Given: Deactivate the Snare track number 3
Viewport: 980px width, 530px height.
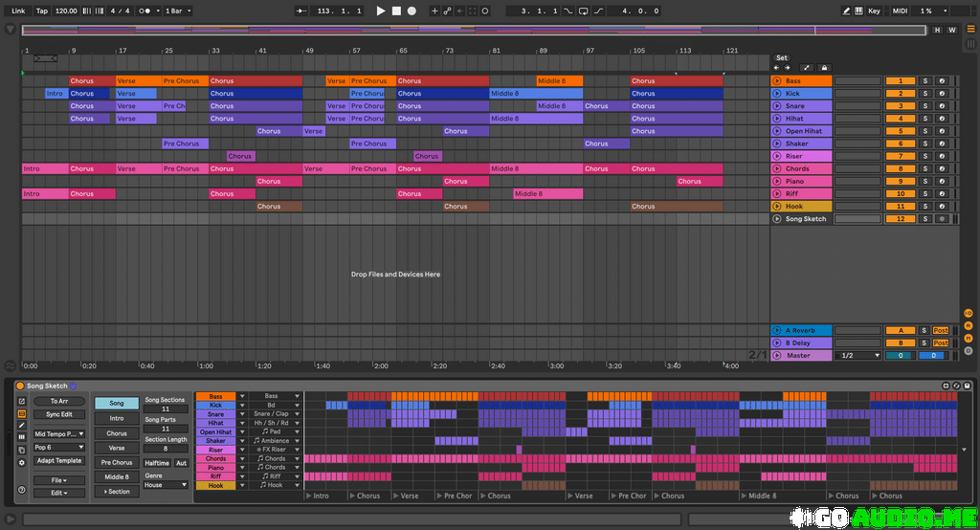Looking at the screenshot, I should [x=900, y=106].
